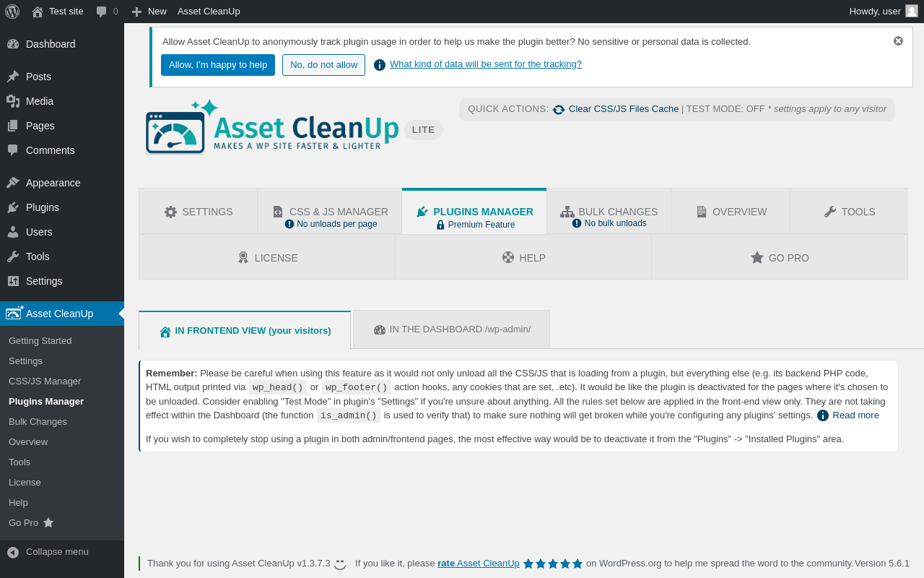Click the five stars rating in footer
Viewport: 924px width, 578px height.
click(553, 564)
